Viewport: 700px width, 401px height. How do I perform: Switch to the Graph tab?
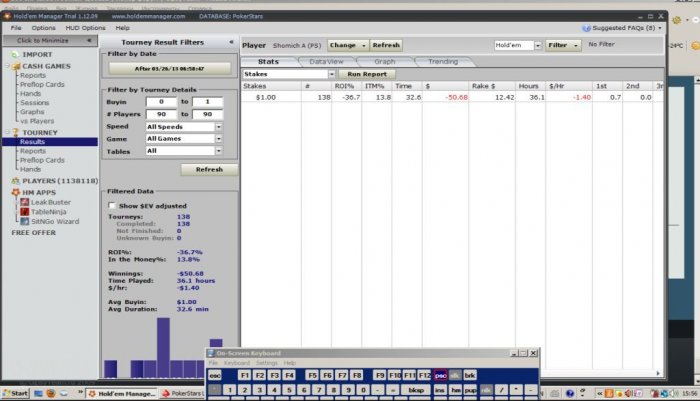[x=384, y=62]
